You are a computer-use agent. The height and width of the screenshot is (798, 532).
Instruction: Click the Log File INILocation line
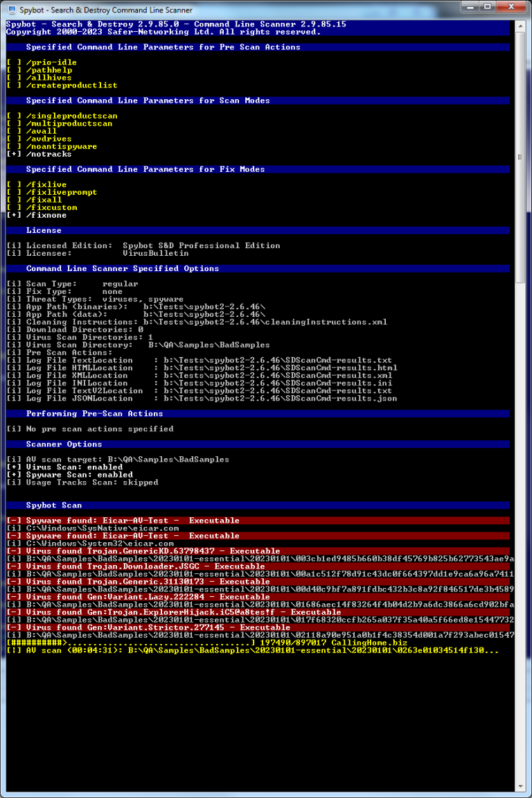coord(199,383)
